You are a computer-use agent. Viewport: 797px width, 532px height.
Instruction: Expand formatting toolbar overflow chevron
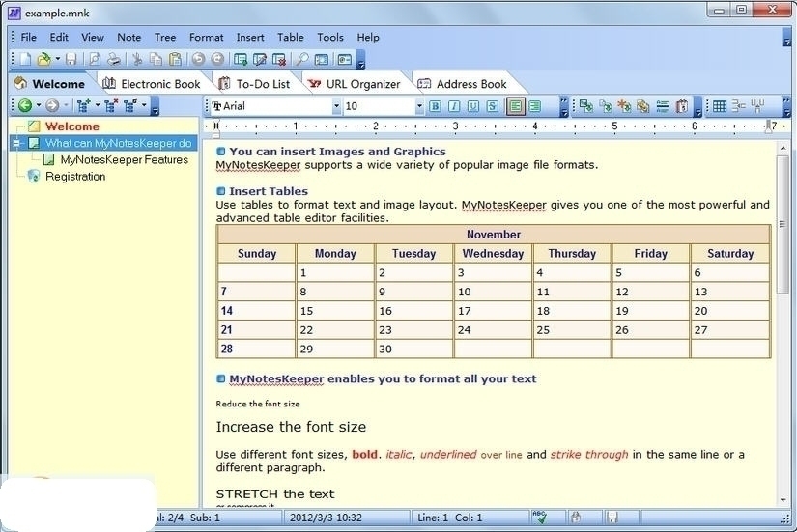[563, 106]
